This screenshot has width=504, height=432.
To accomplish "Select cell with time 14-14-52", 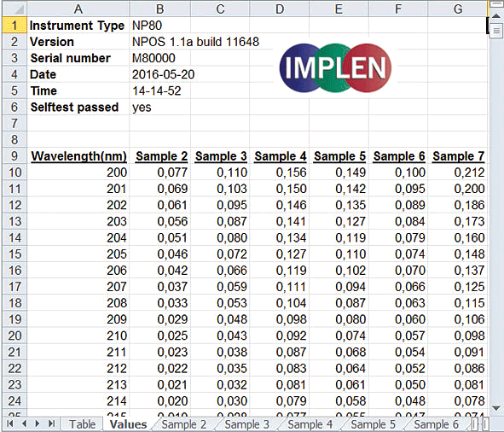I will (159, 90).
